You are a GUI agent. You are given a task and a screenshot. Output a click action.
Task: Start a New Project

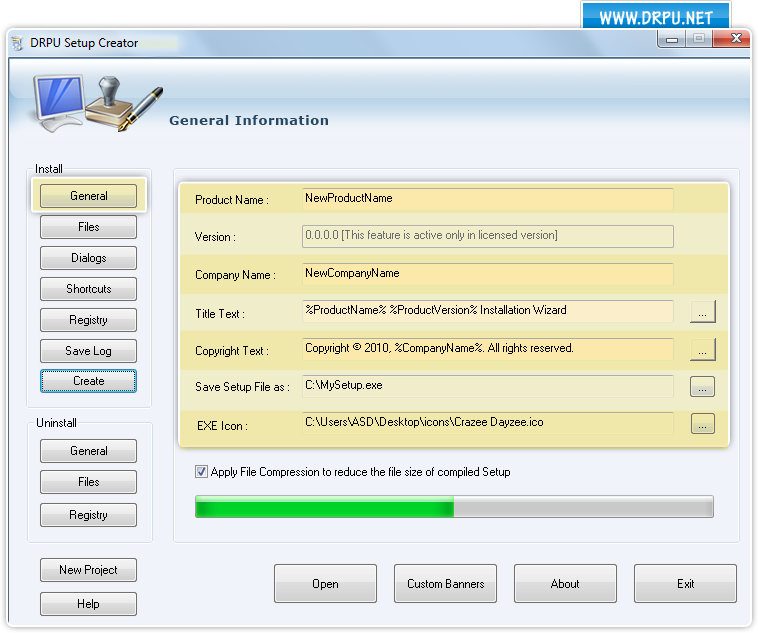pos(88,570)
